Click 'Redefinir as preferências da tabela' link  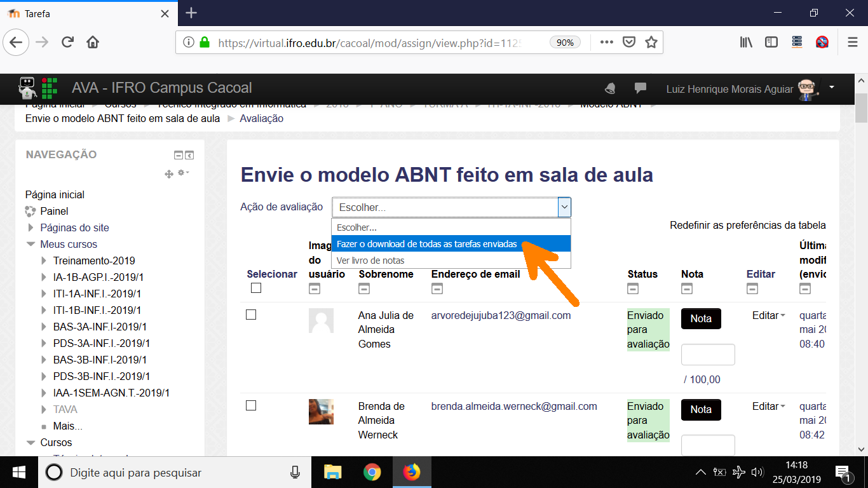pos(747,226)
